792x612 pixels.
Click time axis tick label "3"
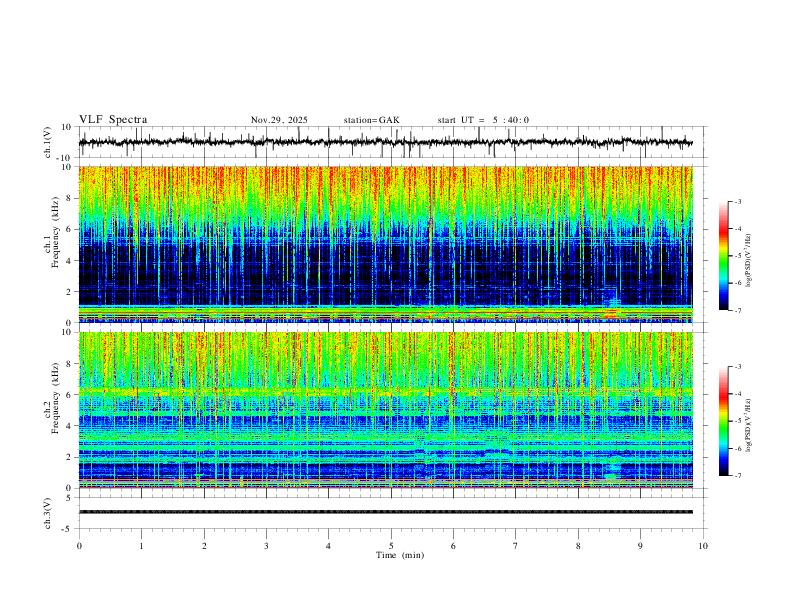266,546
